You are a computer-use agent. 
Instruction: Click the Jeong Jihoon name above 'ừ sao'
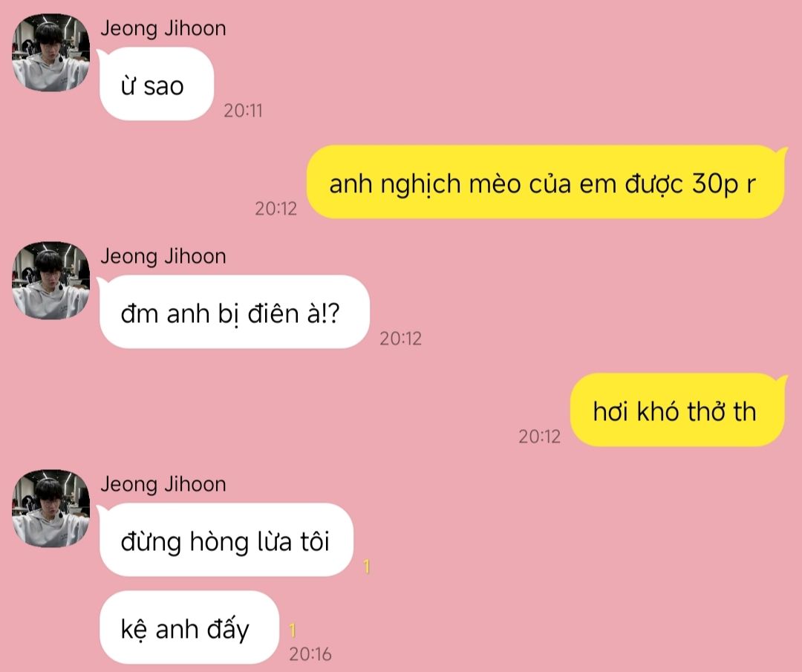[x=163, y=28]
